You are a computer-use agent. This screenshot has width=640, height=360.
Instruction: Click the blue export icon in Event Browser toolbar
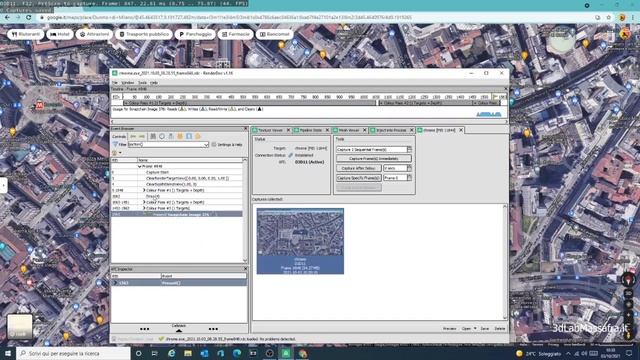point(189,136)
